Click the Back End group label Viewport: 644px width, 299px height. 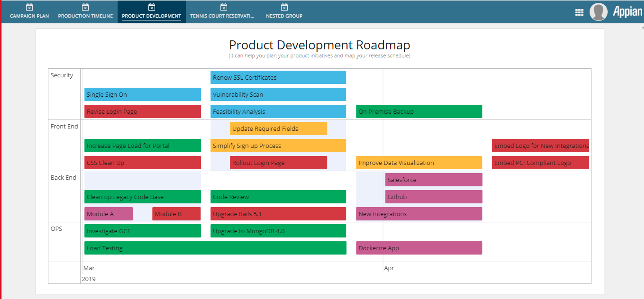click(63, 177)
